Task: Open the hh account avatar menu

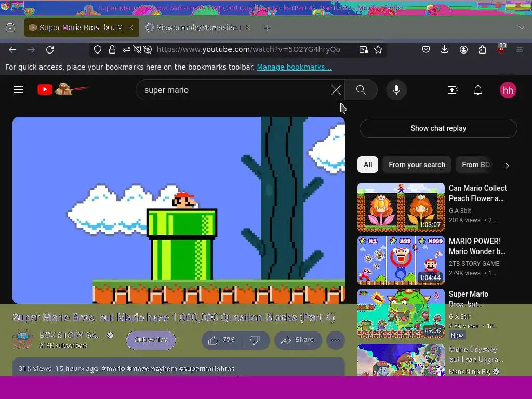Action: (x=508, y=90)
